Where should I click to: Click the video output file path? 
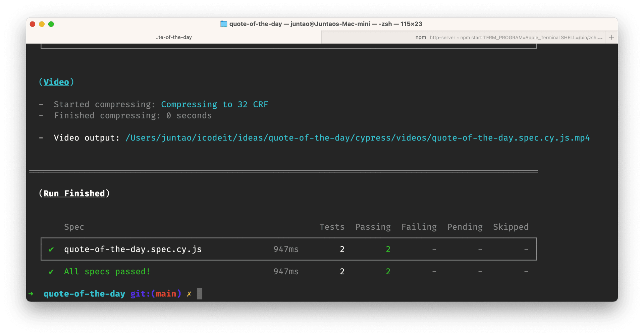(357, 138)
